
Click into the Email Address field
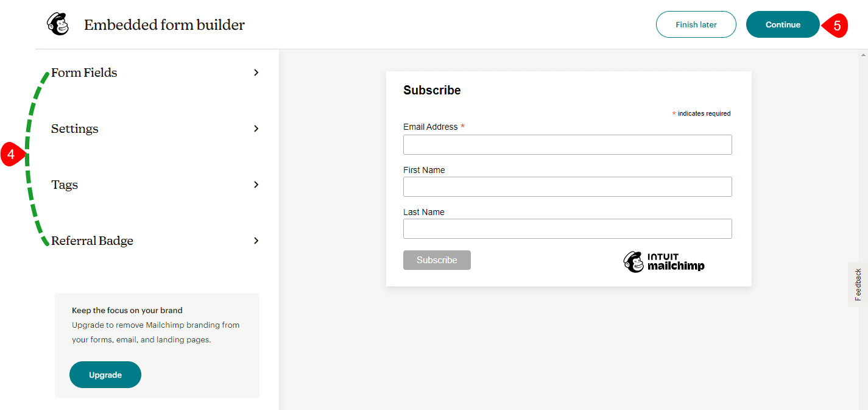[567, 145]
